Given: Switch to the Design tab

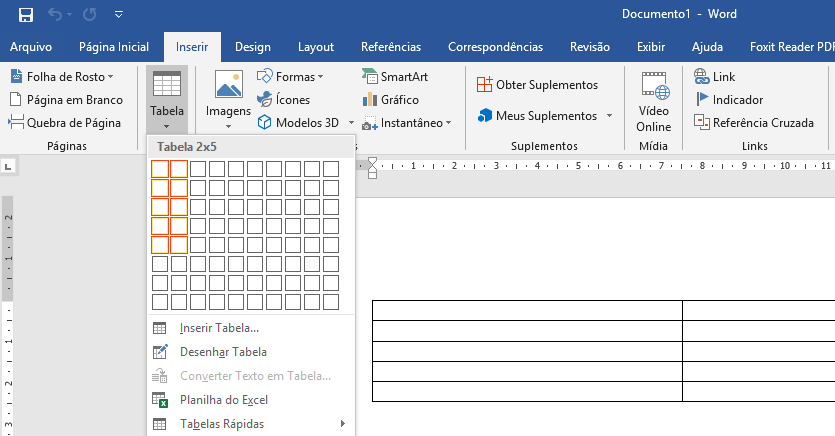Looking at the screenshot, I should coord(253,47).
